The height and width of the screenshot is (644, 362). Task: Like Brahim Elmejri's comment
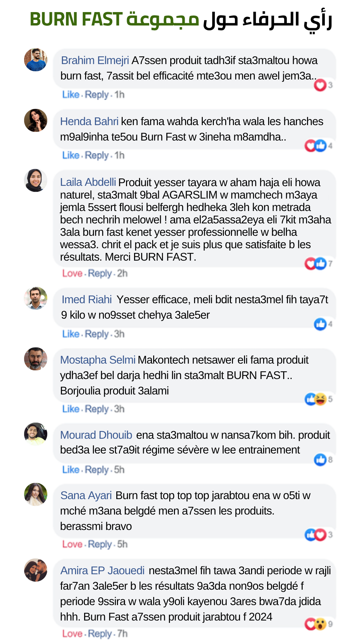pyautogui.click(x=71, y=95)
